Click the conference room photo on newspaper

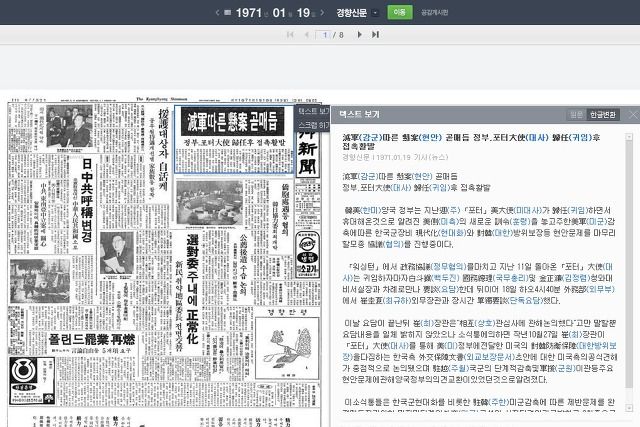coord(210,203)
